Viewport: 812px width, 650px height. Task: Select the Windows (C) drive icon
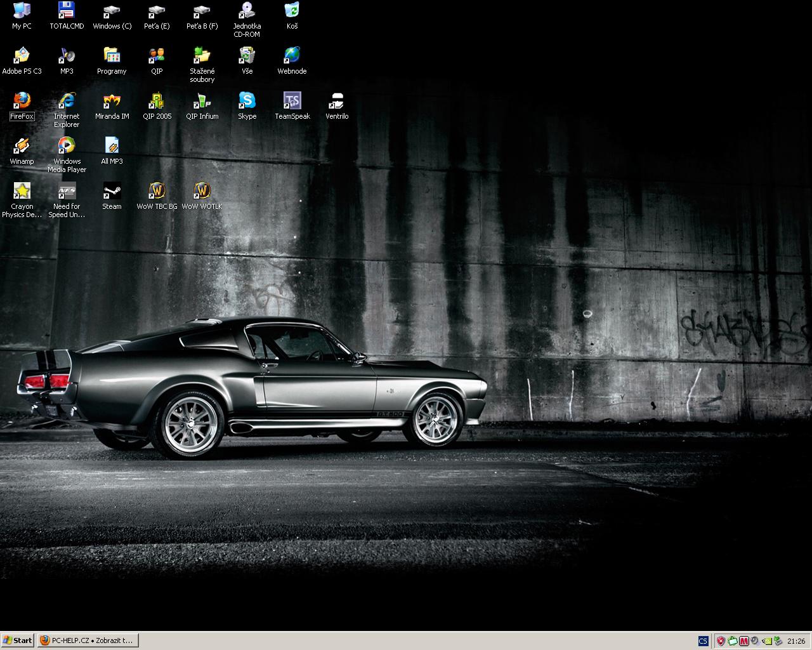(x=112, y=11)
